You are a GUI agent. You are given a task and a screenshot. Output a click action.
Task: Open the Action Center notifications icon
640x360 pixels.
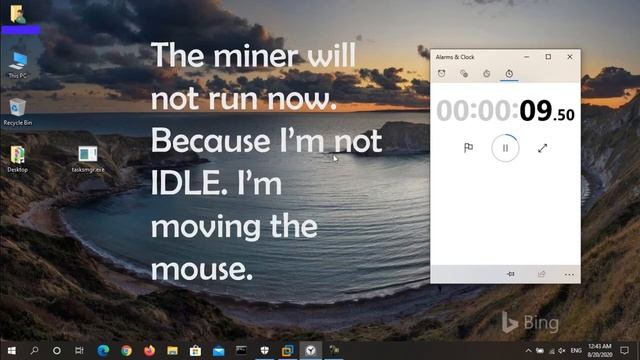coord(624,351)
